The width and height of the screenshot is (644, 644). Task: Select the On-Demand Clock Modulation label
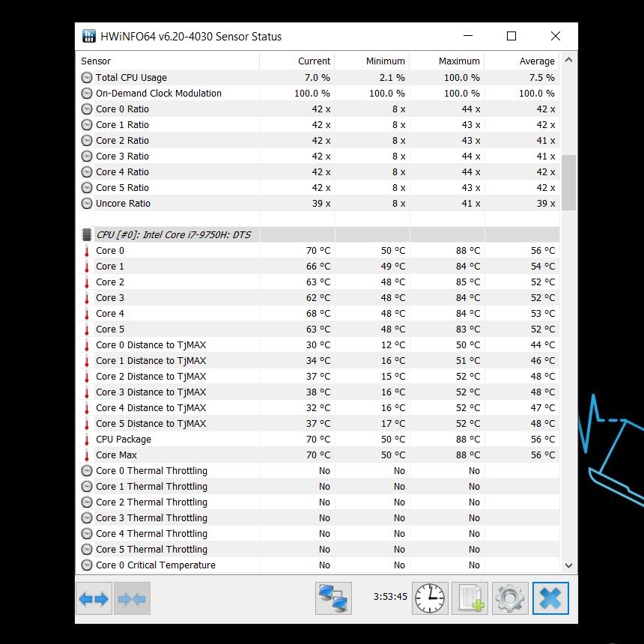159,94
